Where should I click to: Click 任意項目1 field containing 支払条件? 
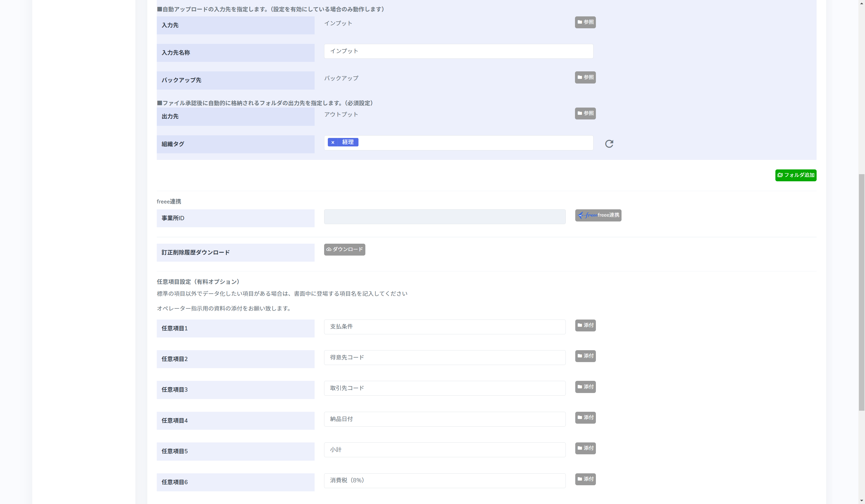pyautogui.click(x=444, y=327)
